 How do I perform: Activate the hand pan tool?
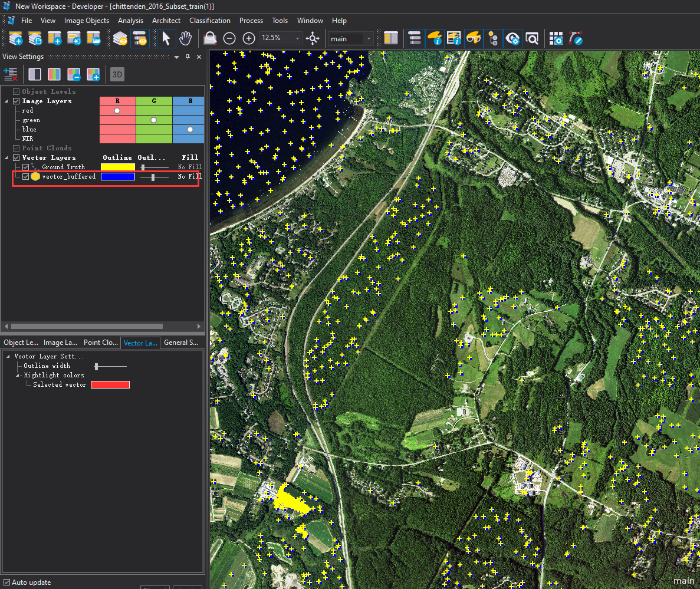186,38
